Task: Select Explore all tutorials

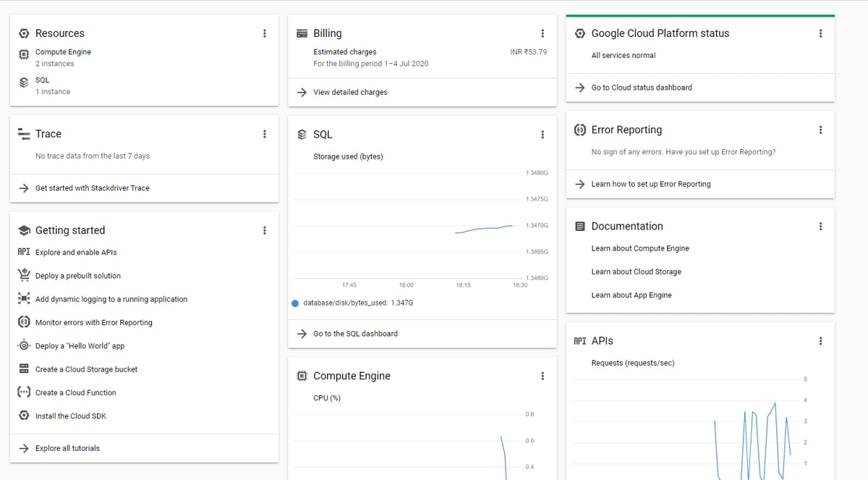Action: coord(67,448)
